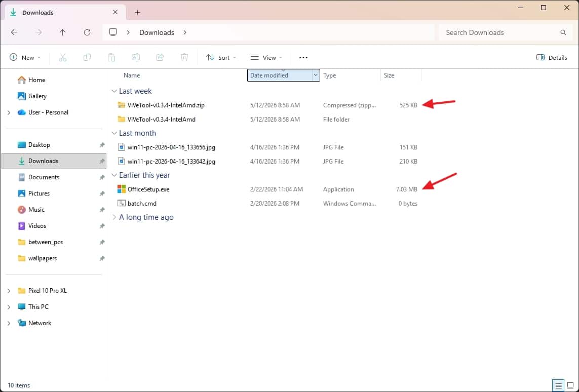Select the ViVeTool-v0.3.4-IntelAmd.zip file name
The width and height of the screenshot is (579, 392).
coord(166,105)
